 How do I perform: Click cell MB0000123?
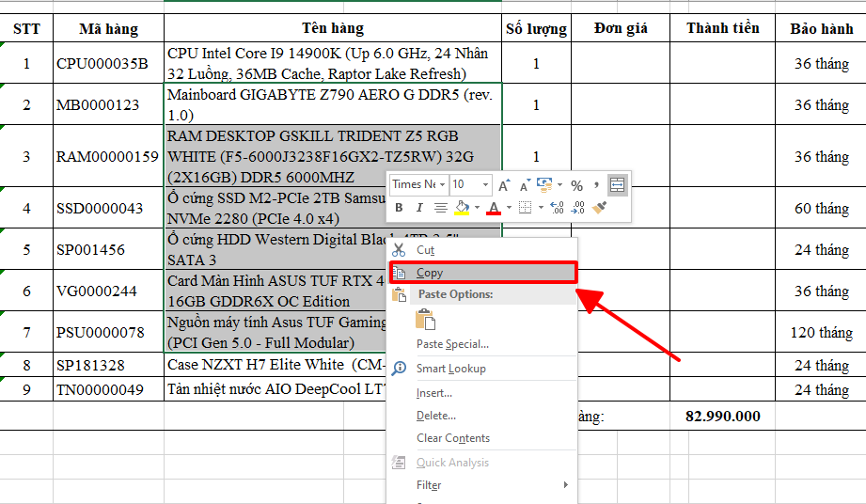tap(108, 105)
